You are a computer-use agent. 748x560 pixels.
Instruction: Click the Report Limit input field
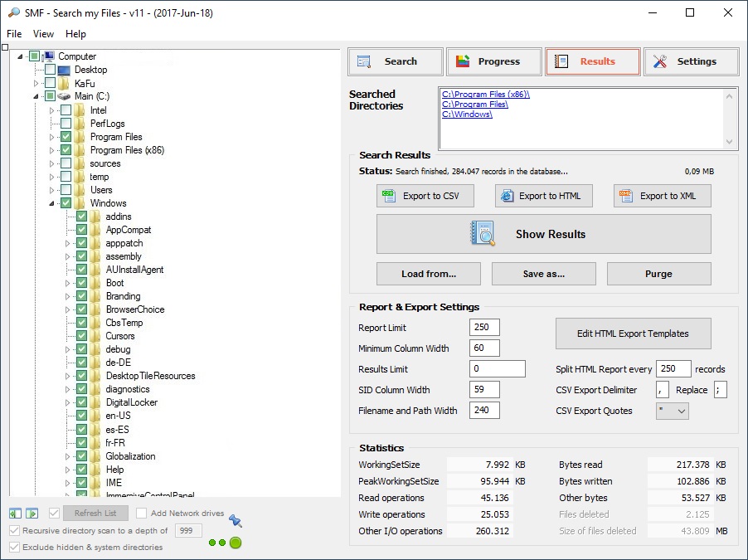[x=484, y=328]
